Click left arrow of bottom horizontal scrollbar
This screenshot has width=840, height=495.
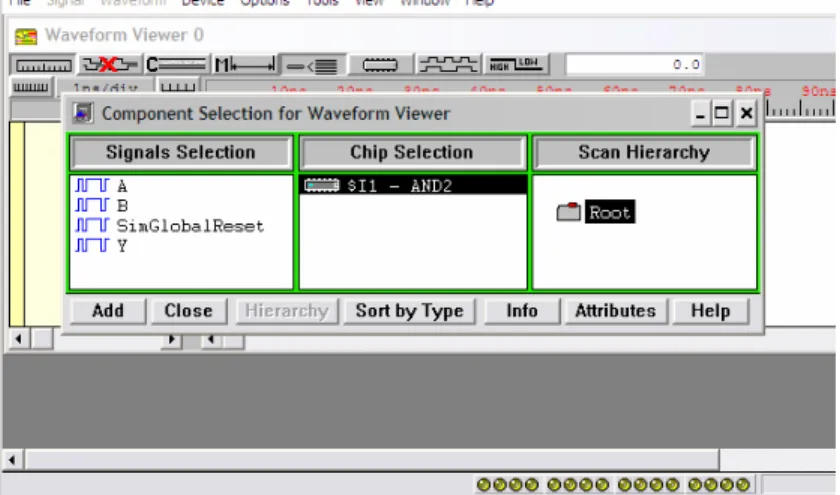(12, 460)
